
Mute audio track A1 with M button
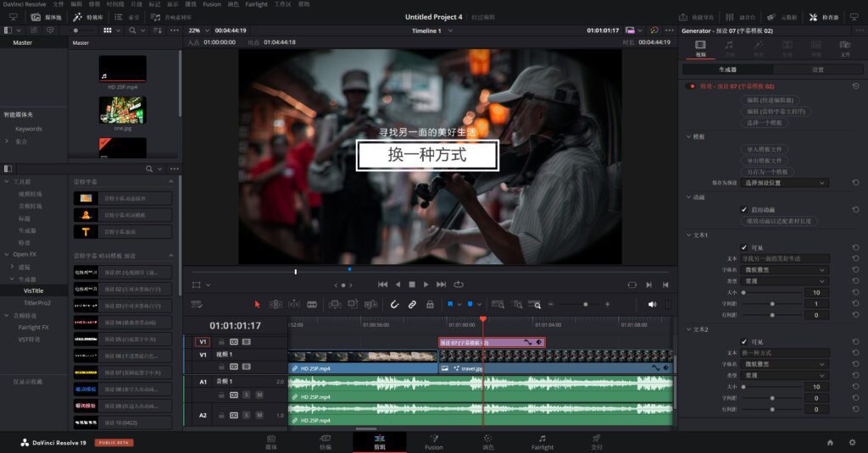tap(259, 395)
